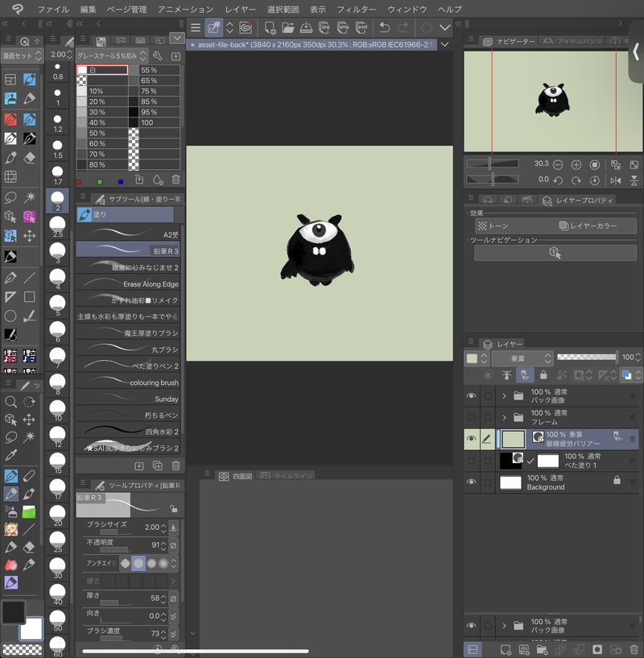Viewport: 644px width, 658px height.
Task: Open the フィルター menu
Action: [357, 9]
